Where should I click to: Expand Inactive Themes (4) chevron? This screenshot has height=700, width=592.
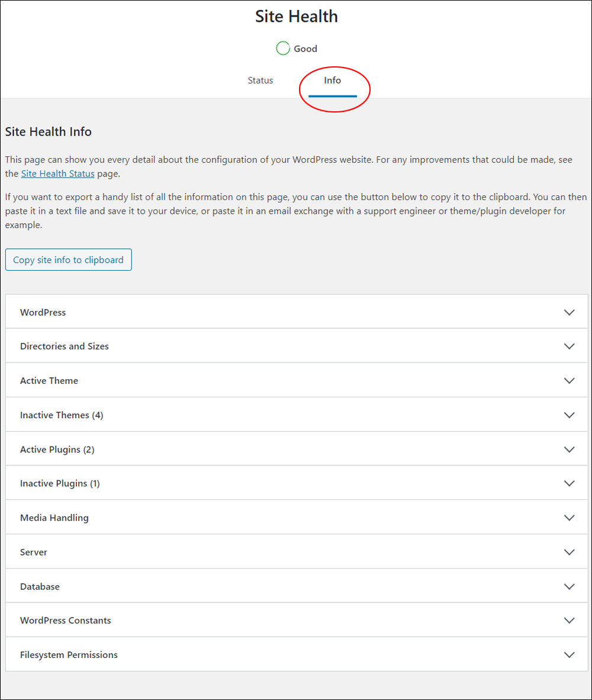(569, 415)
